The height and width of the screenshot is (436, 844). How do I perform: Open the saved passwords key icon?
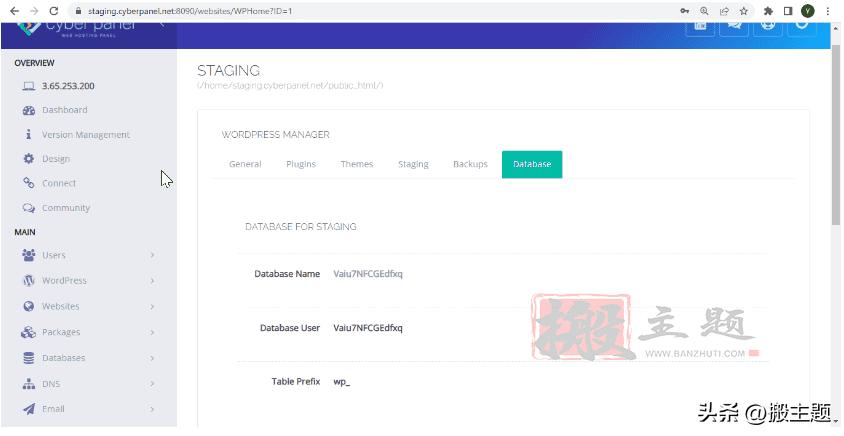[x=685, y=11]
